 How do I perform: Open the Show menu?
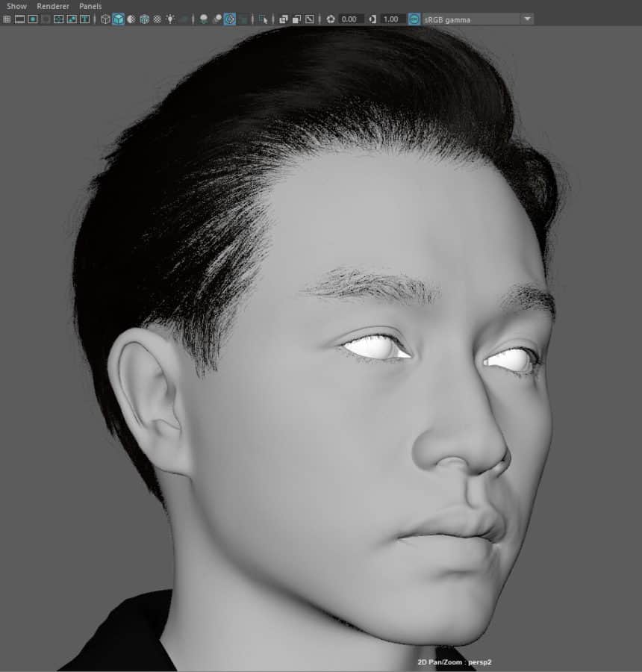tap(16, 6)
